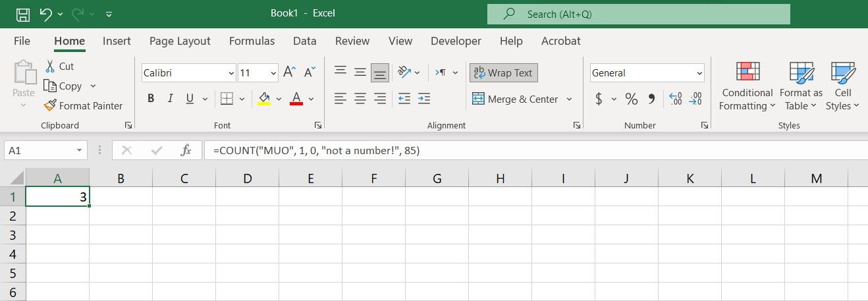
Task: Open Clipboard dialog launcher
Action: (x=128, y=125)
